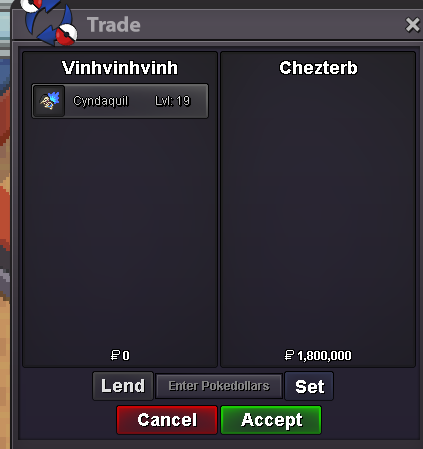This screenshot has height=449, width=423.
Task: Accept the trade offer
Action: point(271,420)
